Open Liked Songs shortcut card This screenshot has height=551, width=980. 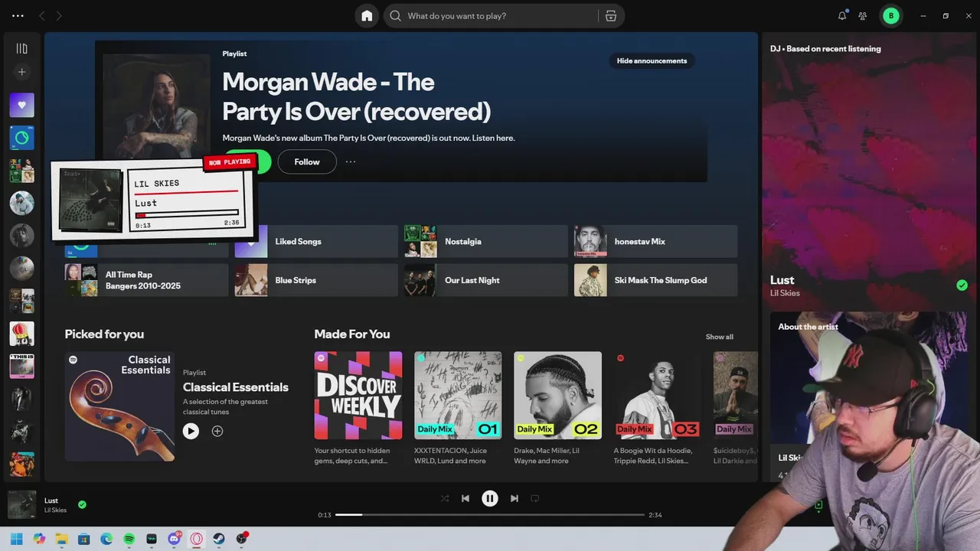316,241
